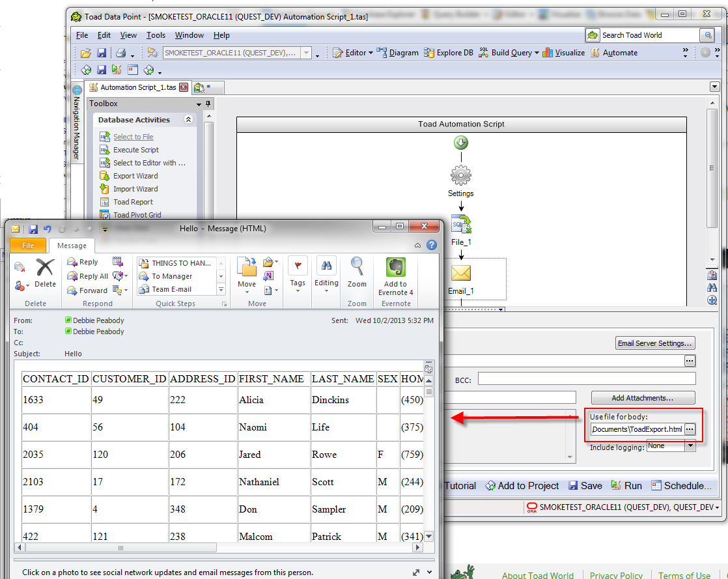The width and height of the screenshot is (728, 579).
Task: Open the Diagram tool
Action: (397, 53)
